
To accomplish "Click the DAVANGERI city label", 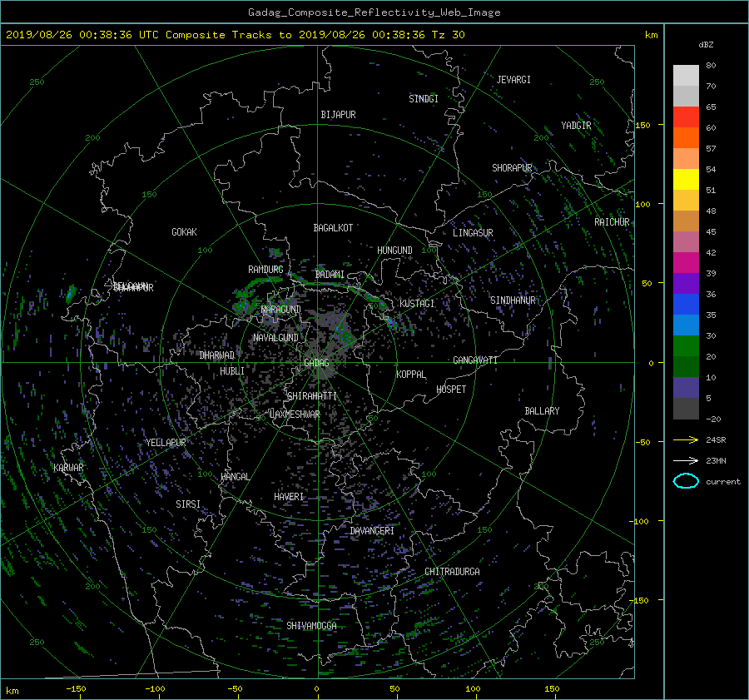I will click(x=372, y=531).
